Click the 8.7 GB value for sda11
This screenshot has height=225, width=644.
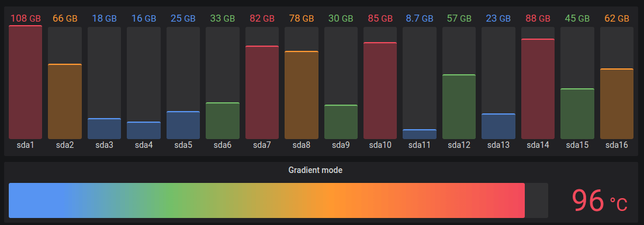pyautogui.click(x=420, y=19)
